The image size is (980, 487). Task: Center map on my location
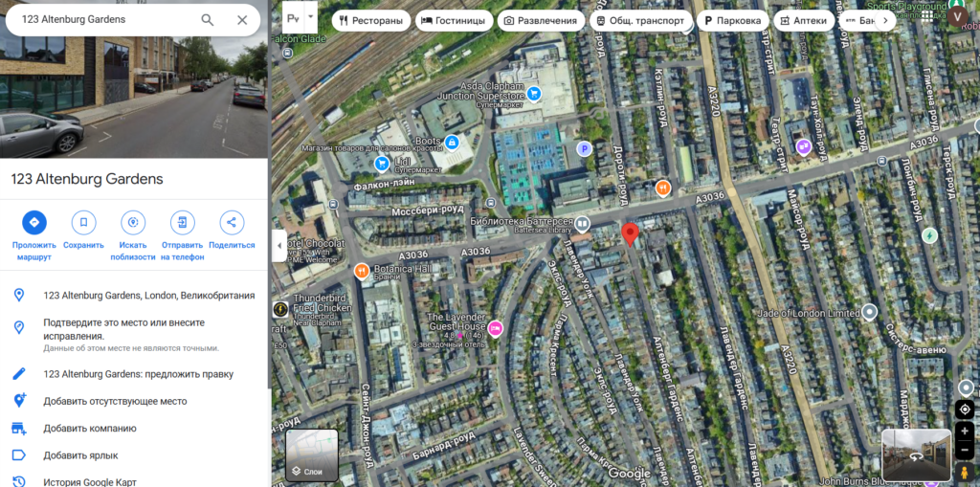(965, 410)
